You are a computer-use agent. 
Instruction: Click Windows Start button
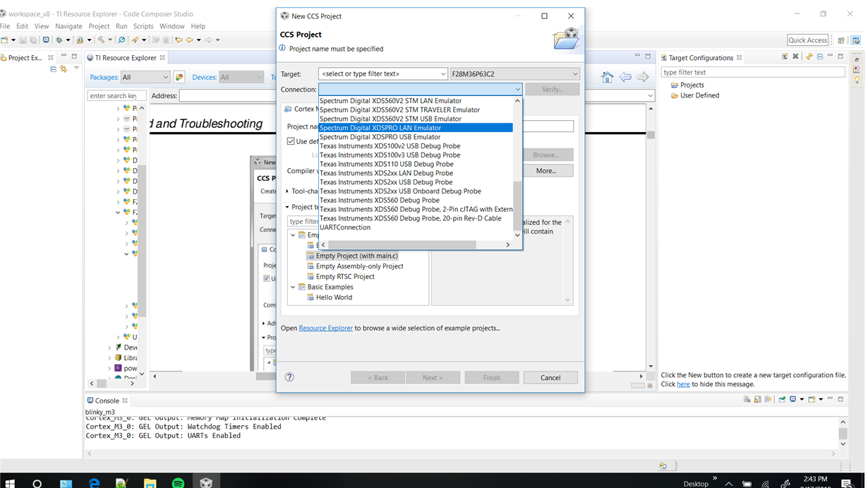[10, 483]
